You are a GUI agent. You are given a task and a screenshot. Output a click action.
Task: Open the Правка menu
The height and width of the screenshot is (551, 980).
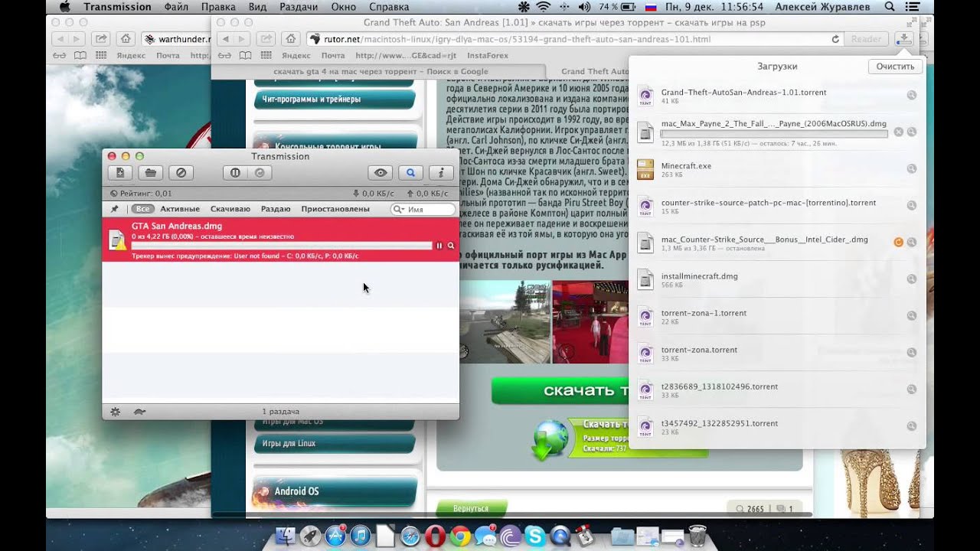click(x=218, y=7)
